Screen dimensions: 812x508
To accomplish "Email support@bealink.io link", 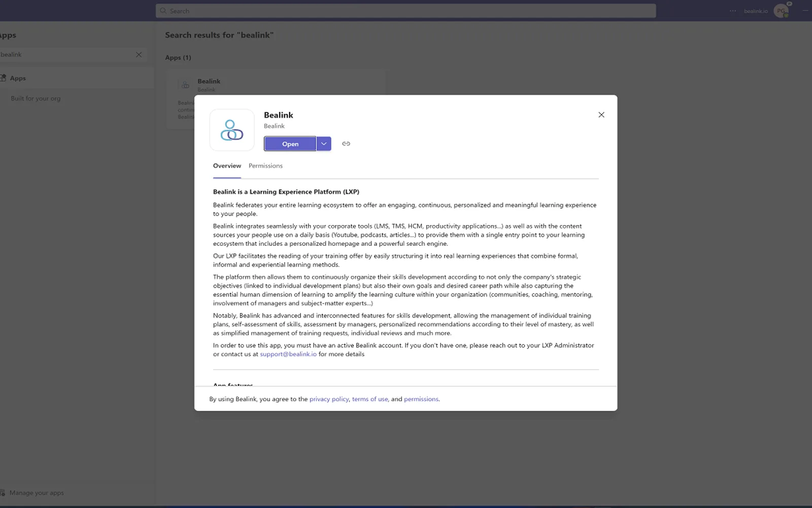I will click(x=288, y=354).
